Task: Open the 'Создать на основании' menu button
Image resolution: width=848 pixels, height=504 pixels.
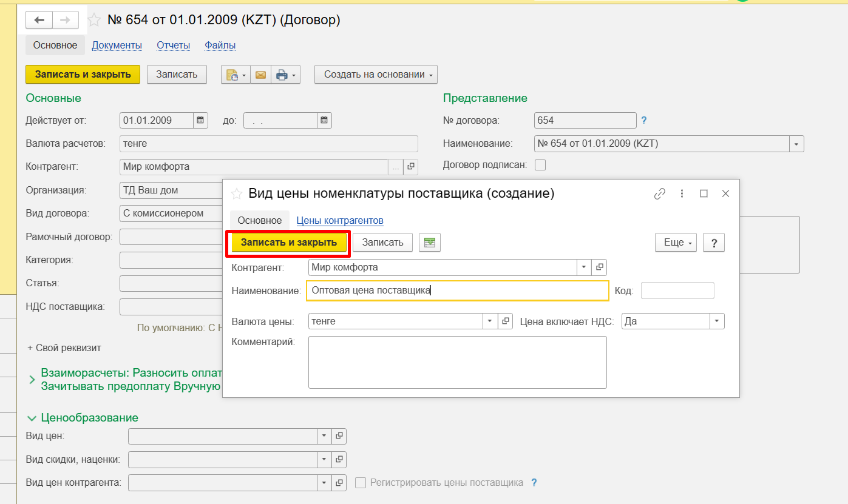Action: coord(376,75)
